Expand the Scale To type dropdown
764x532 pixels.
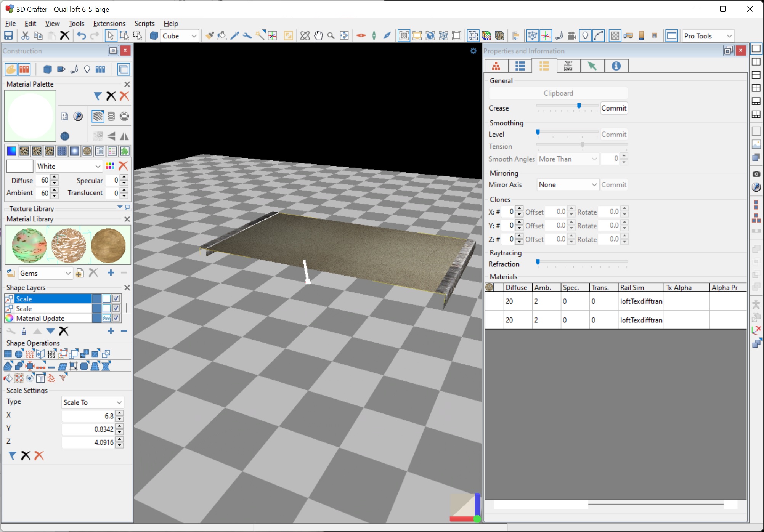tap(93, 402)
